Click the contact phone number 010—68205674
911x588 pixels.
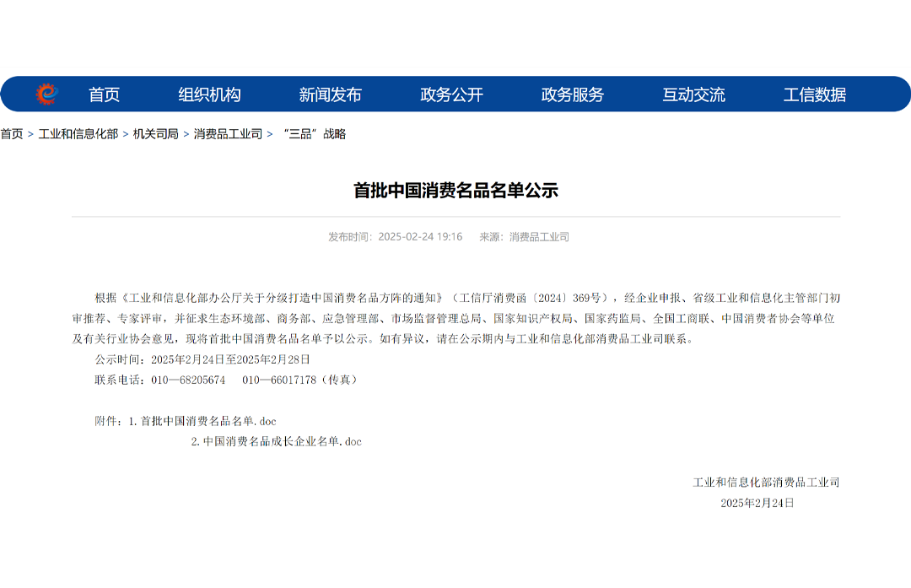click(x=188, y=380)
